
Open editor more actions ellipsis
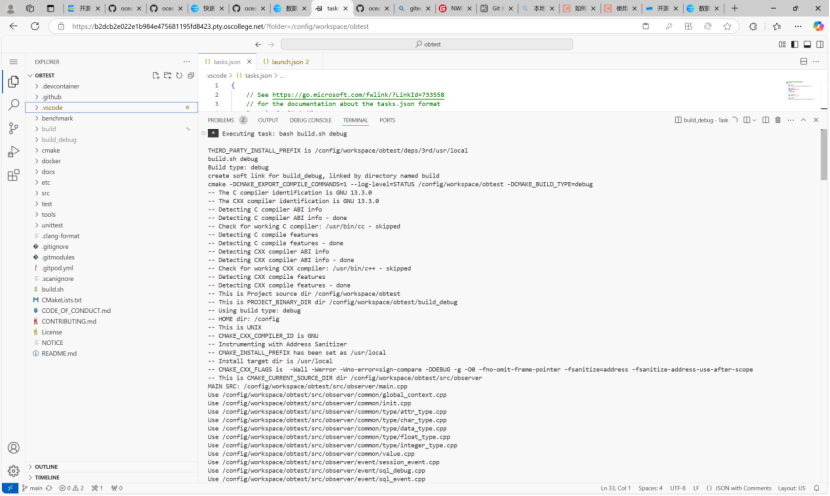[816, 62]
